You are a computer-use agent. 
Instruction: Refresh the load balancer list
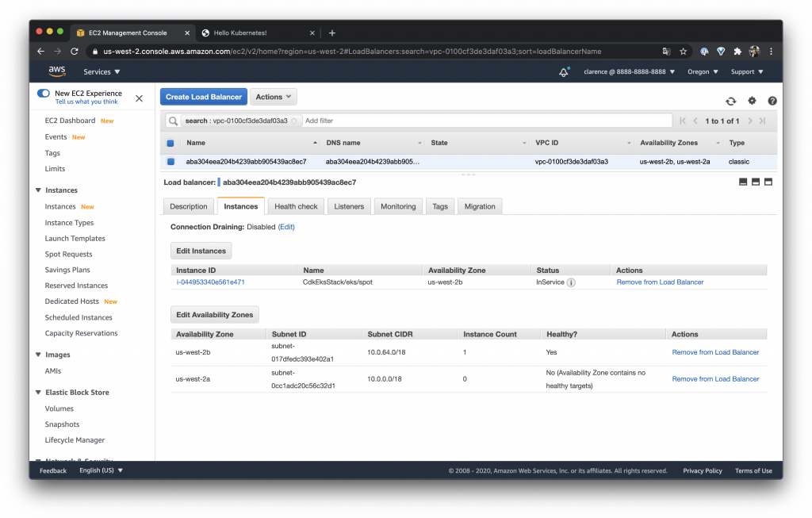click(730, 101)
